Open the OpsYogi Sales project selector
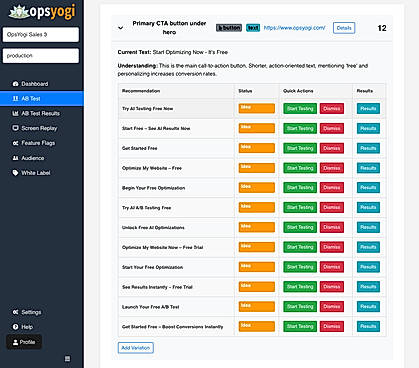Screen dimensions: 419x368 pos(41,35)
